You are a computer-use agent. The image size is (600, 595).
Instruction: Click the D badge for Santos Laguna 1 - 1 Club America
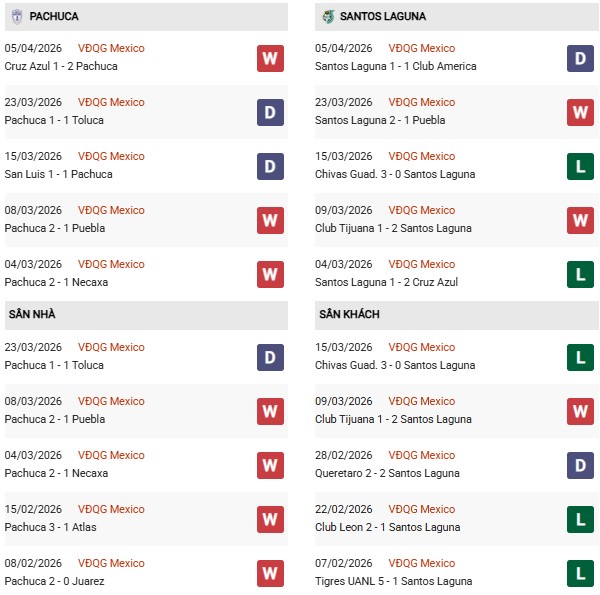tap(580, 58)
